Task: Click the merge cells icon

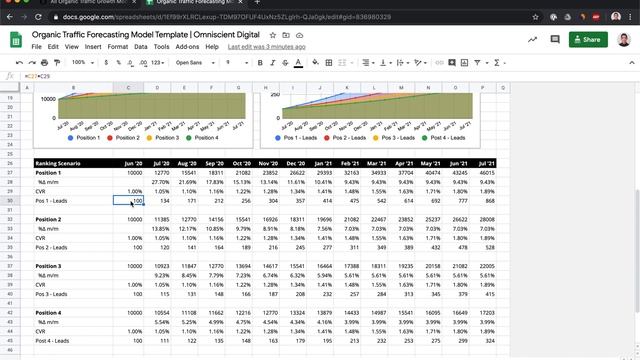Action: pos(342,62)
